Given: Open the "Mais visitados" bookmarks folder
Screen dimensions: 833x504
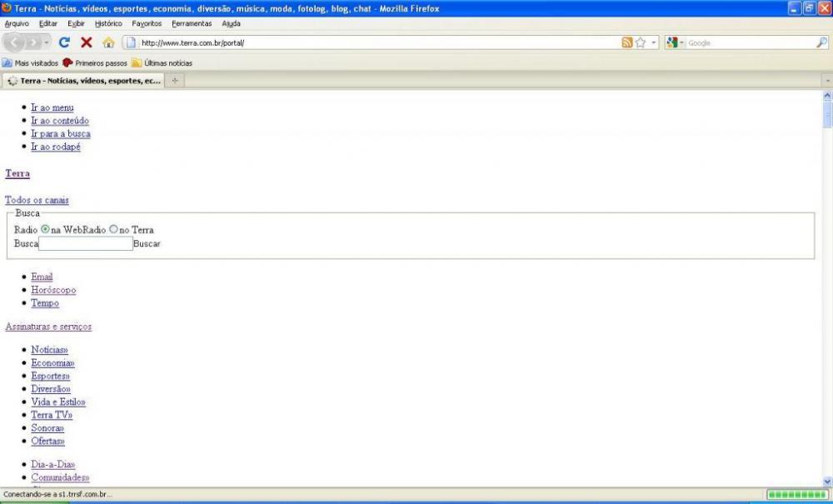Looking at the screenshot, I should click(32, 62).
